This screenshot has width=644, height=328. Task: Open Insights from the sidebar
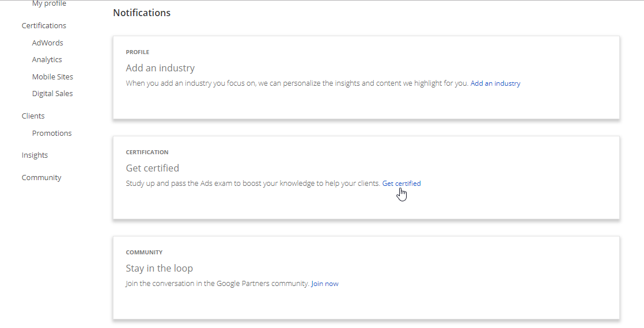pyautogui.click(x=35, y=155)
